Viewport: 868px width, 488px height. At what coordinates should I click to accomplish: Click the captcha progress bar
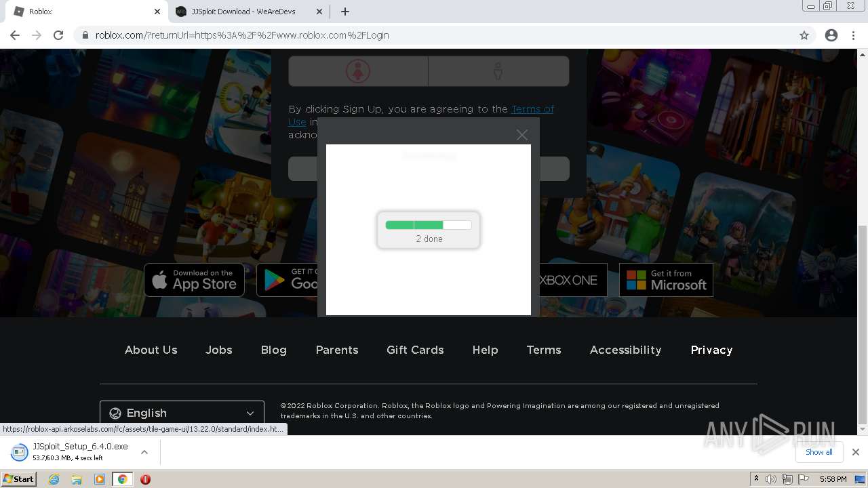coord(429,225)
